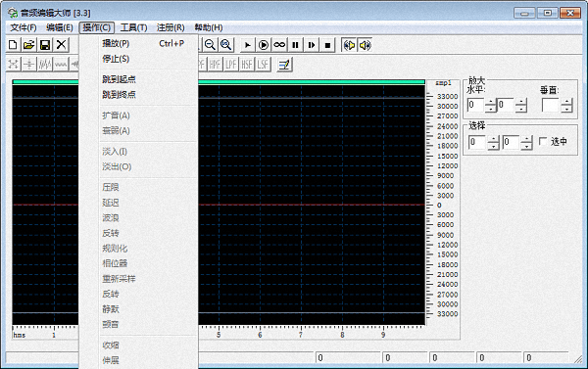
Task: Toggle the 选中 checkbox
Action: tap(543, 141)
